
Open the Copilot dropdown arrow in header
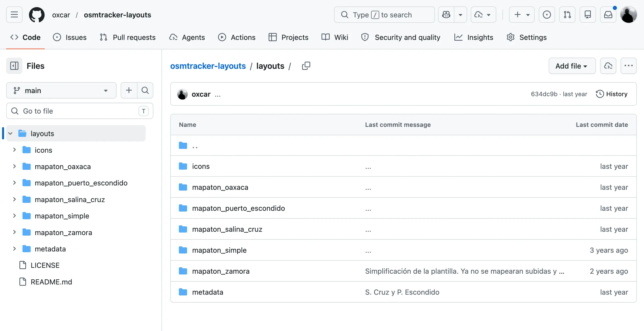pos(461,15)
